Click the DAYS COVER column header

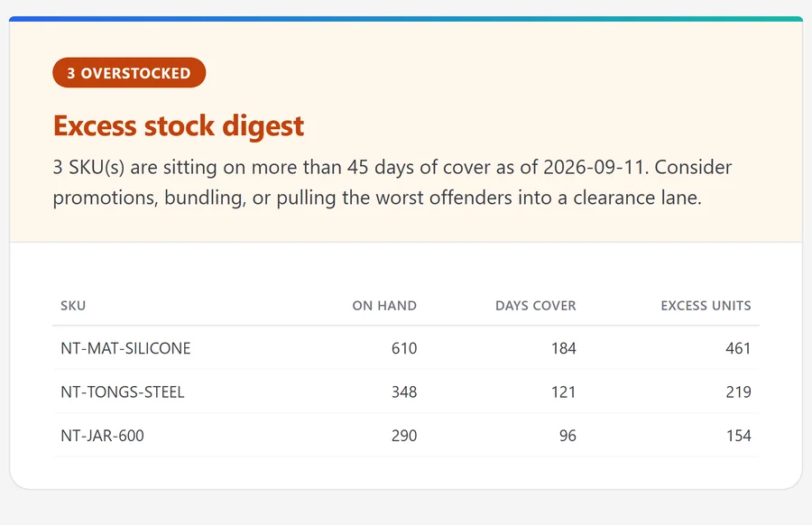point(535,306)
